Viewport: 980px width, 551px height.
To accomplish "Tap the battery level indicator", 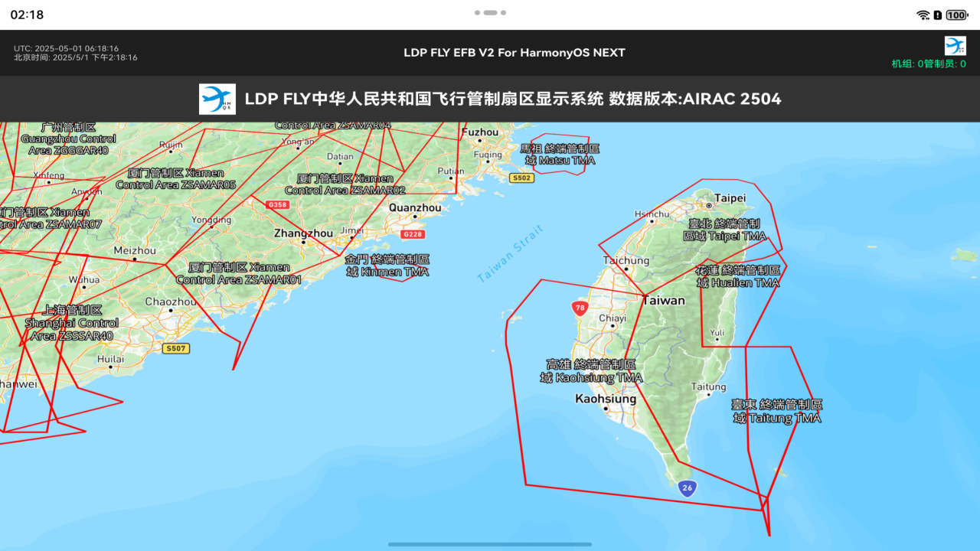I will click(x=957, y=15).
